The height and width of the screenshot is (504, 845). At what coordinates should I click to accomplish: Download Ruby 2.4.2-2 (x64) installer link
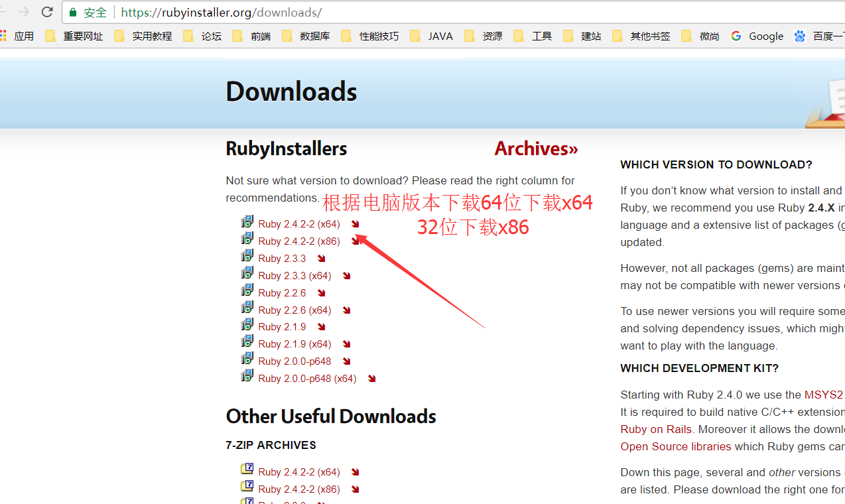pyautogui.click(x=299, y=224)
